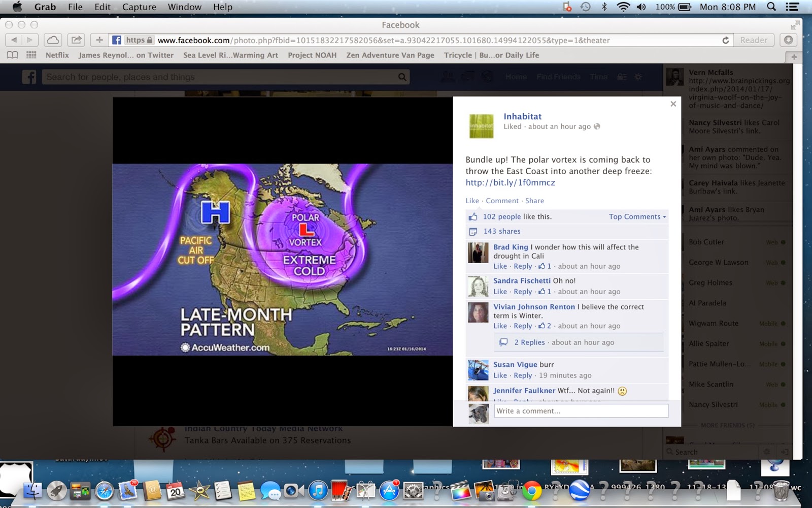Click the polar vortex weather map photo
The width and height of the screenshot is (812, 508).
tap(282, 260)
